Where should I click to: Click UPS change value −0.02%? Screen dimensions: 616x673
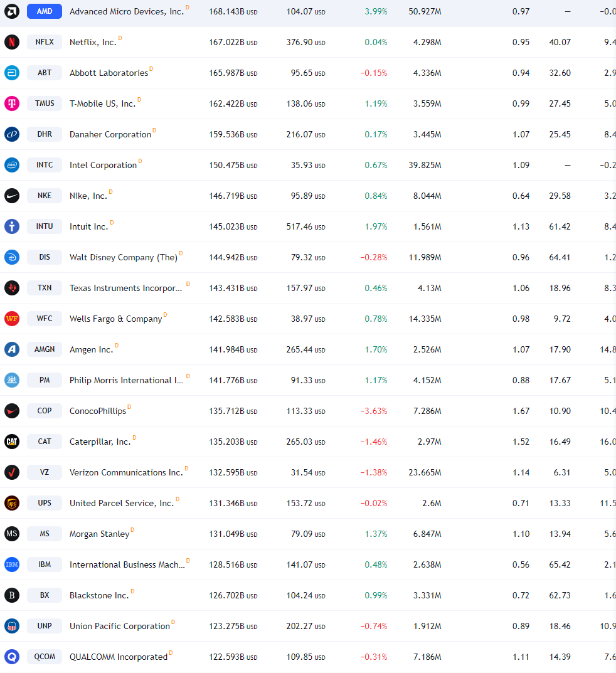coord(373,504)
